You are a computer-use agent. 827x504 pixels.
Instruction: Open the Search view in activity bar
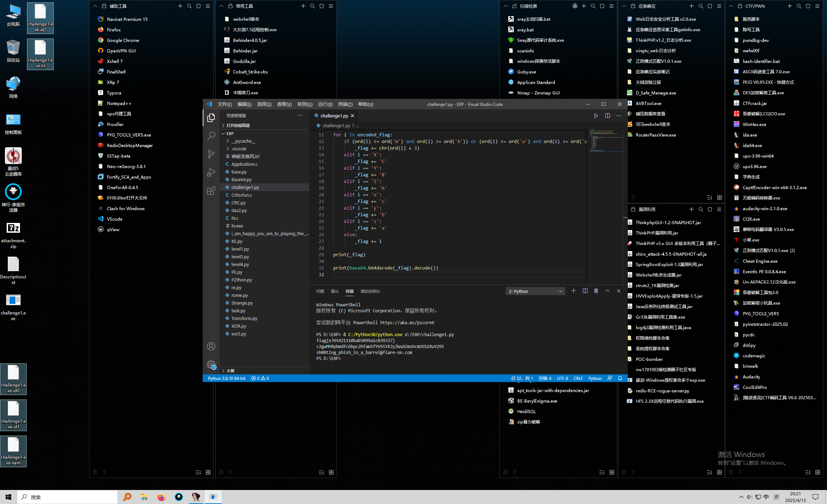click(211, 136)
